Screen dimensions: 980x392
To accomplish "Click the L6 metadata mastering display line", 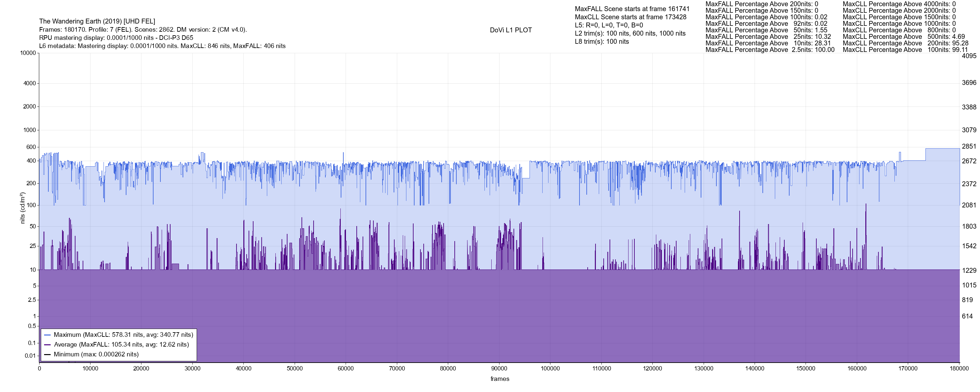I will [x=162, y=46].
